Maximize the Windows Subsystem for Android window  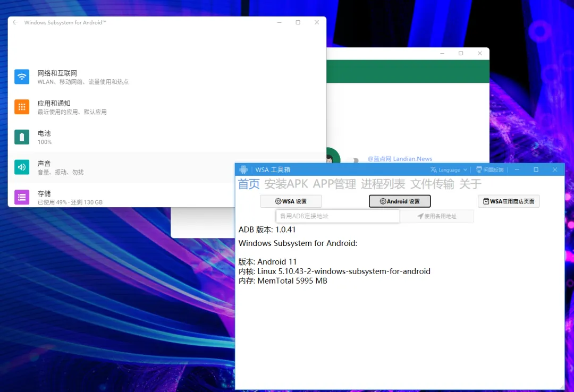click(x=298, y=22)
